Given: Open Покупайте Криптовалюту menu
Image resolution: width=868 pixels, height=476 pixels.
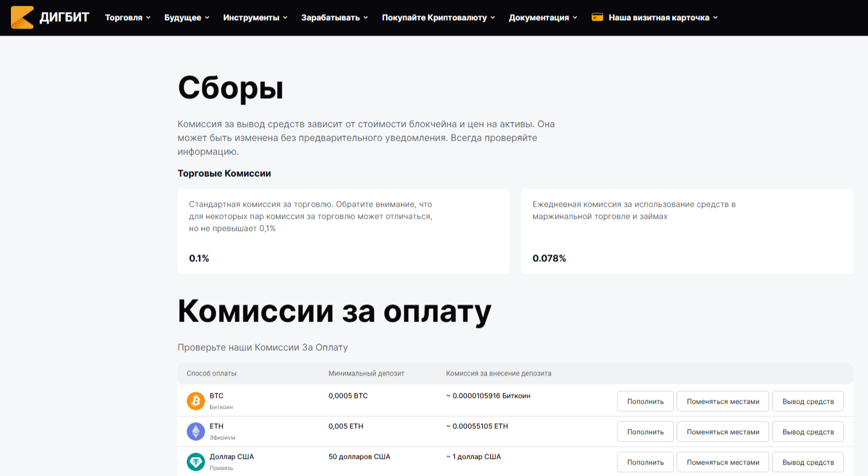Looking at the screenshot, I should (x=438, y=18).
